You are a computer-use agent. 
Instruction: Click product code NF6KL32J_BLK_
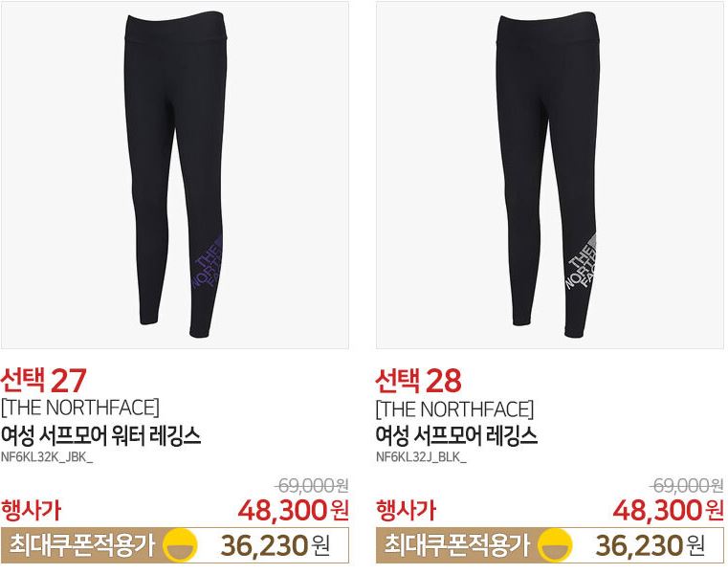tap(421, 457)
